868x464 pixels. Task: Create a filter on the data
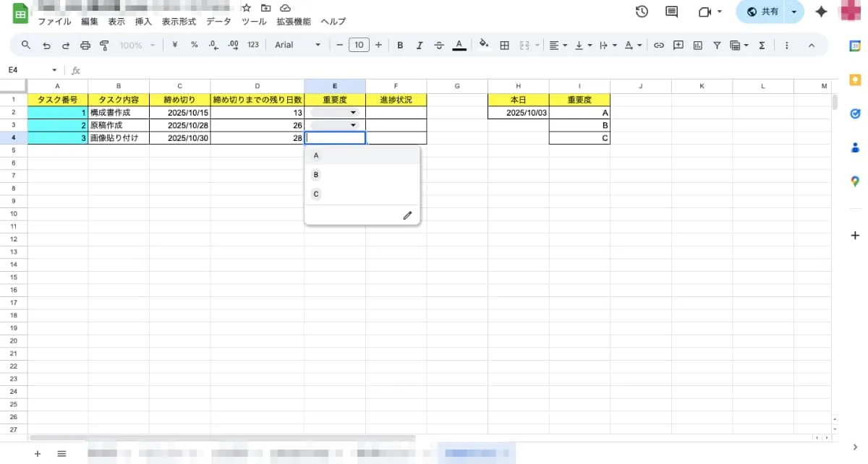(x=716, y=45)
